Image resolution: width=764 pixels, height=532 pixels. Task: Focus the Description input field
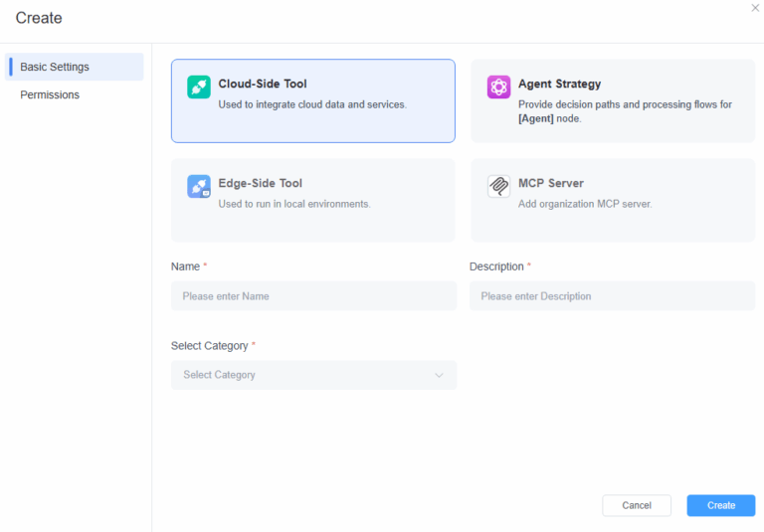pos(612,296)
